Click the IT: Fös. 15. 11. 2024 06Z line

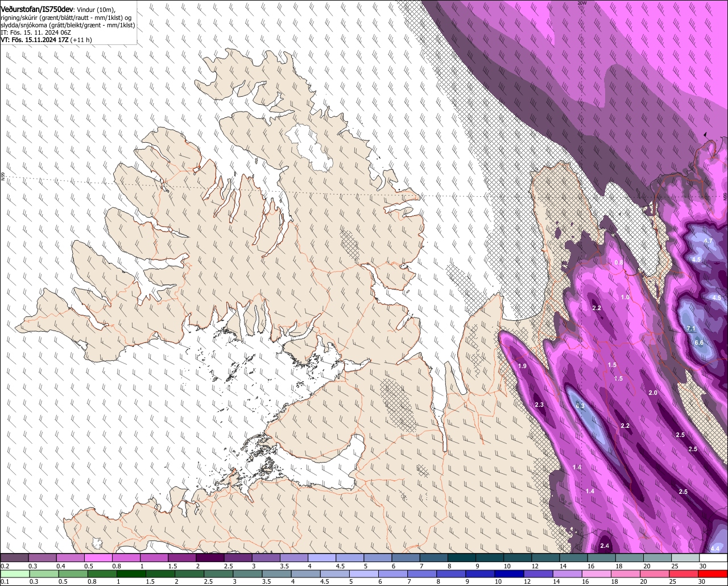tap(36, 33)
